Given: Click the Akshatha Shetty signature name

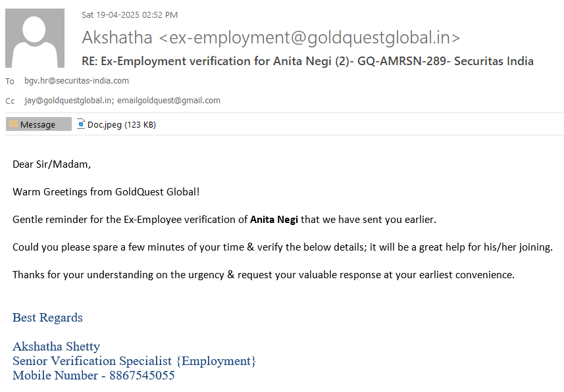Looking at the screenshot, I should coord(56,347).
